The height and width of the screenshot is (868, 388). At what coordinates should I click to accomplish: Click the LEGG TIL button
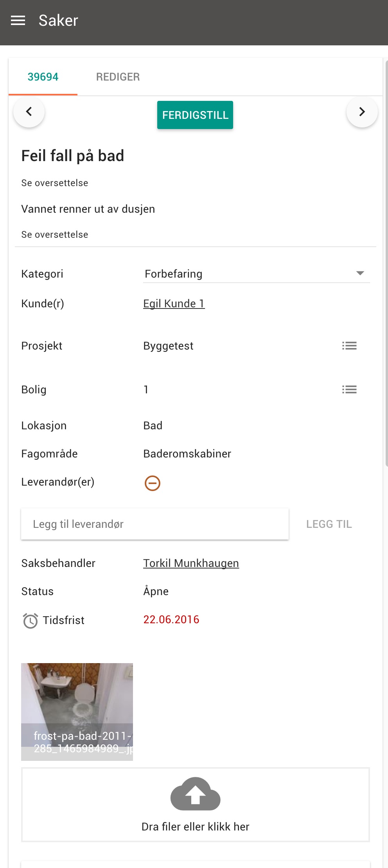[329, 524]
